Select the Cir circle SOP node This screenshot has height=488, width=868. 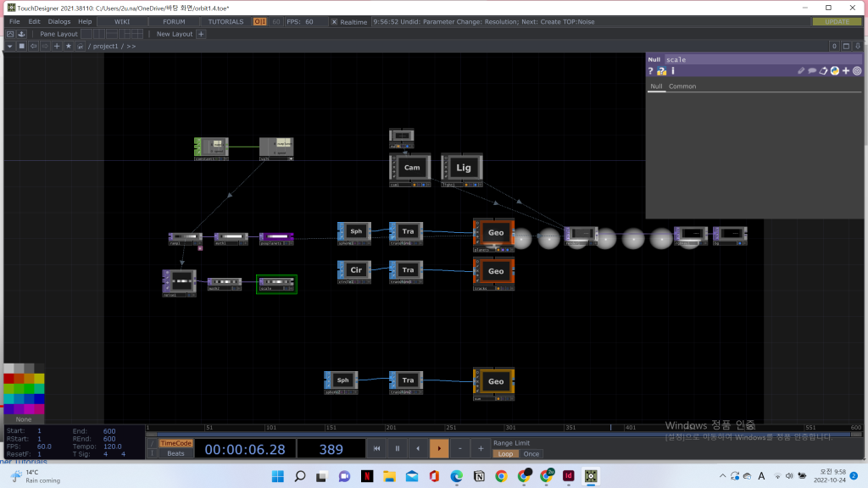[354, 272]
